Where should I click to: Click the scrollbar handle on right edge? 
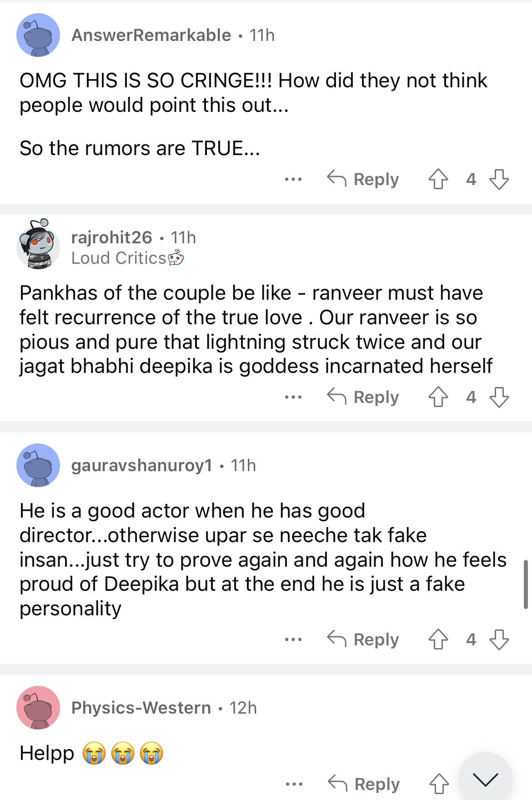(x=526, y=584)
